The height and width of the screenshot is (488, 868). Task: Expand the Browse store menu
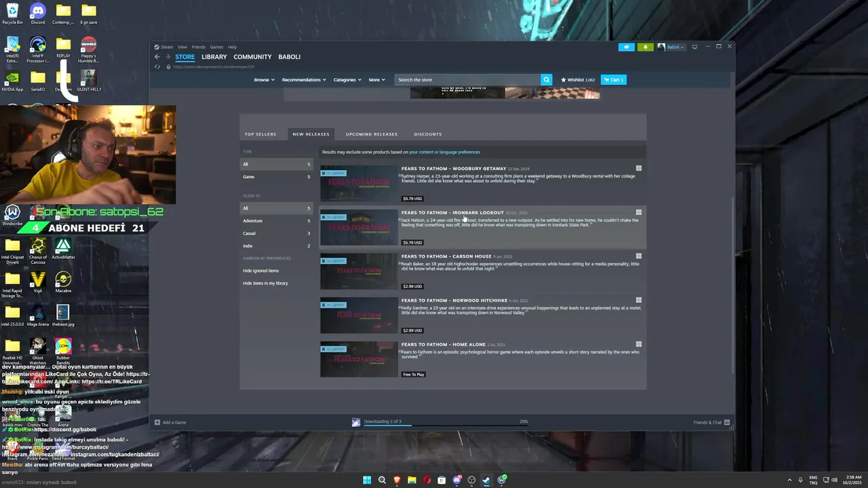[264, 79]
